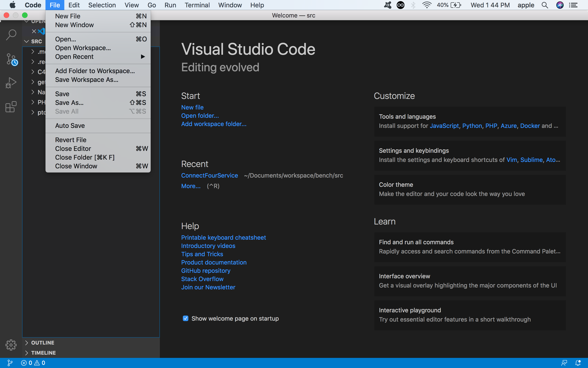
Task: Click the battery status indicator
Action: [449, 5]
